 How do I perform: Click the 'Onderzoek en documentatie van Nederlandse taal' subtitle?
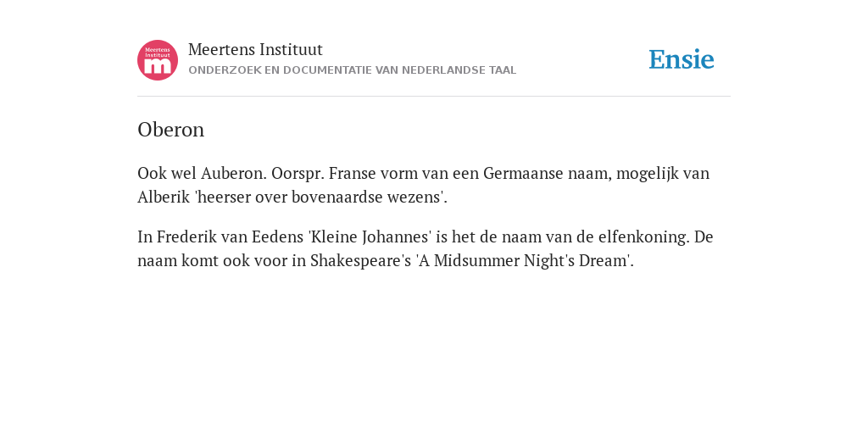coord(352,70)
